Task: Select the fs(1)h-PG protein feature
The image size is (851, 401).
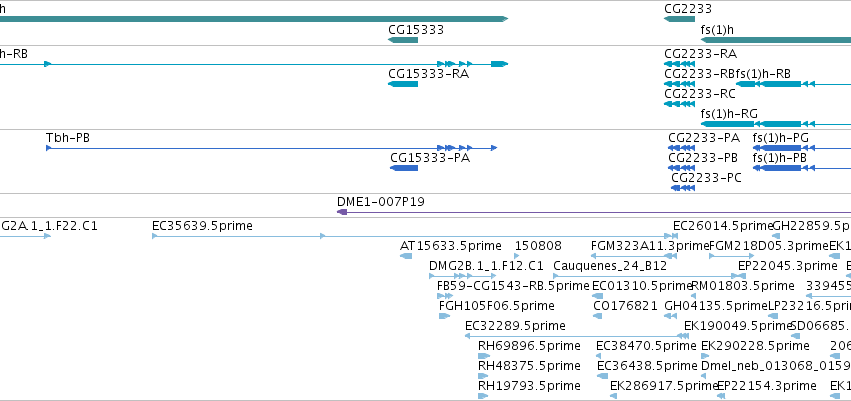Action: 802,148
